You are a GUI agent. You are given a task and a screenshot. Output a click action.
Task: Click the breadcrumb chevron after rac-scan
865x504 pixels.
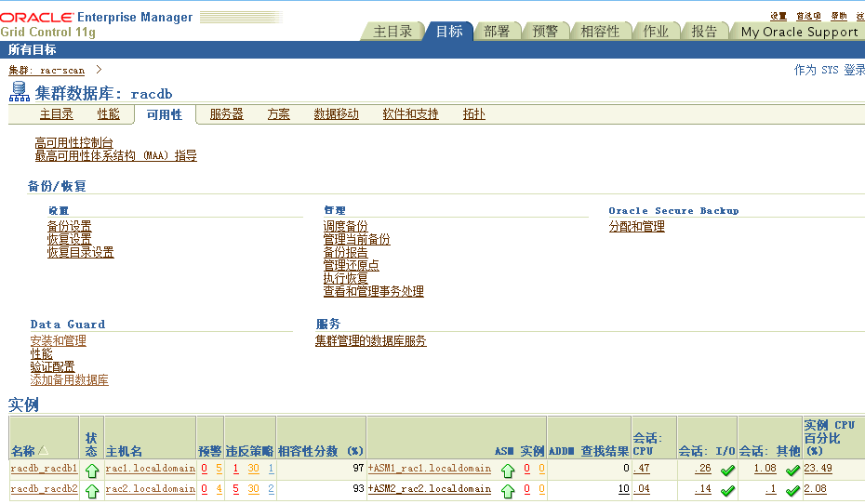point(99,70)
